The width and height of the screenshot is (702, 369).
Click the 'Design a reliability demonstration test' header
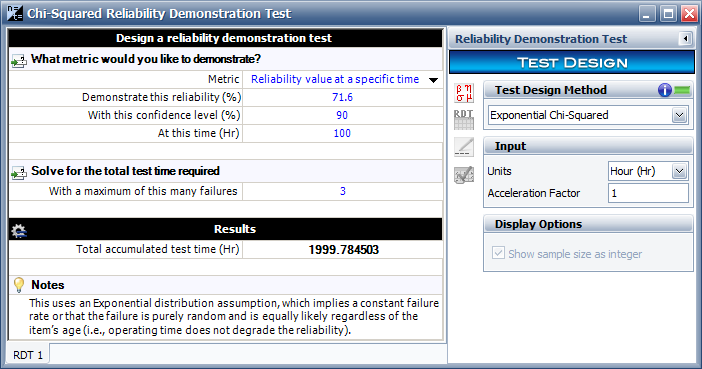pos(224,38)
